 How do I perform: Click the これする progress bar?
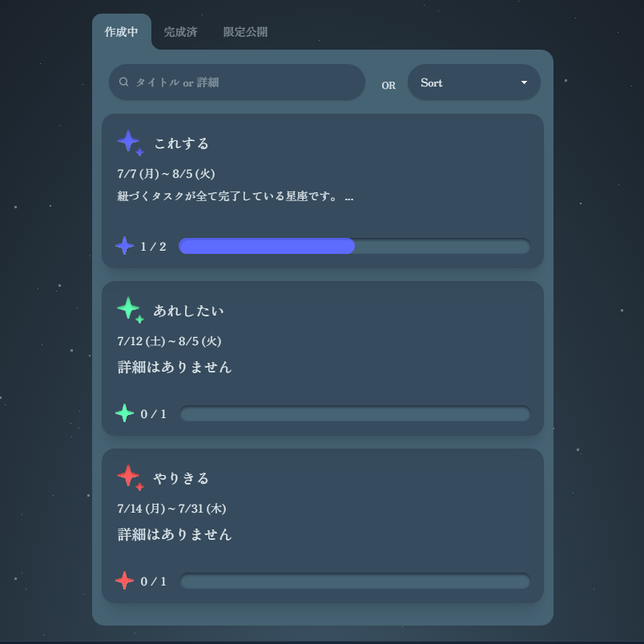tap(353, 246)
